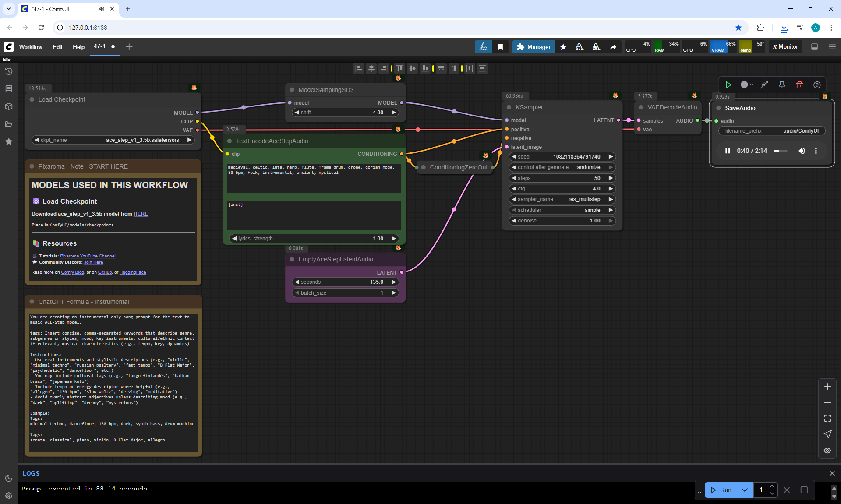Open the Workflow menu
The width and height of the screenshot is (841, 504).
click(x=31, y=47)
